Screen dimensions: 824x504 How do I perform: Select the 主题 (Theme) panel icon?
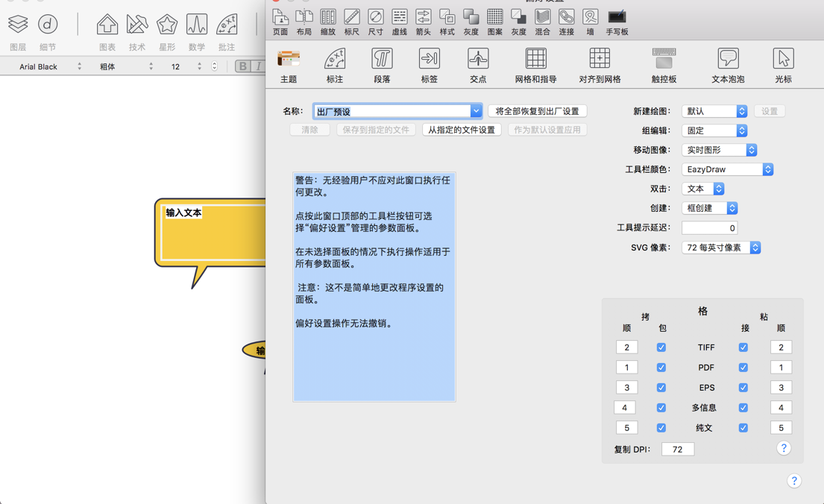tap(289, 65)
